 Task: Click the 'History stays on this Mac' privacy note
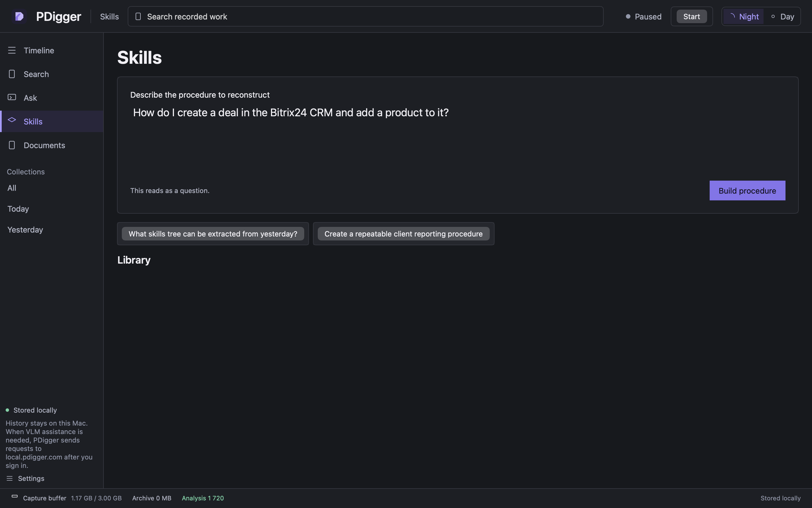49,444
